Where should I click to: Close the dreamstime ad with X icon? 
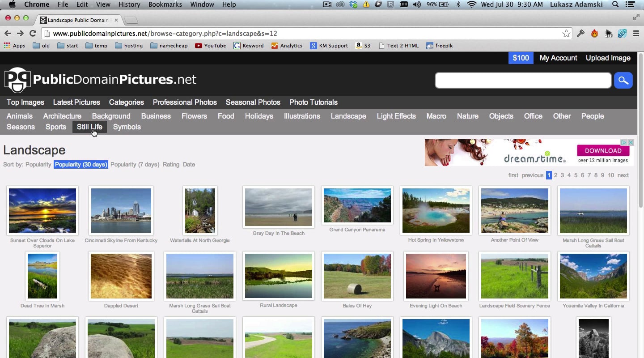(631, 142)
